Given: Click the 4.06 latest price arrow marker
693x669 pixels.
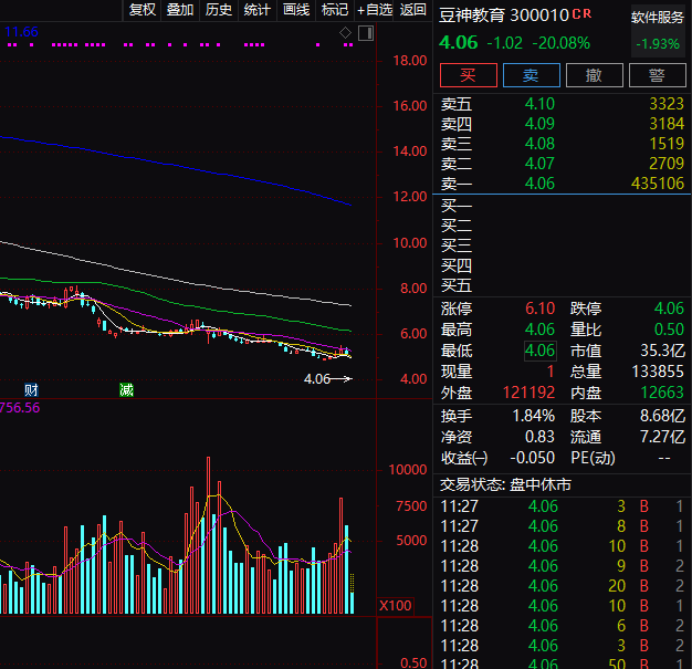Looking at the screenshot, I should click(x=328, y=379).
